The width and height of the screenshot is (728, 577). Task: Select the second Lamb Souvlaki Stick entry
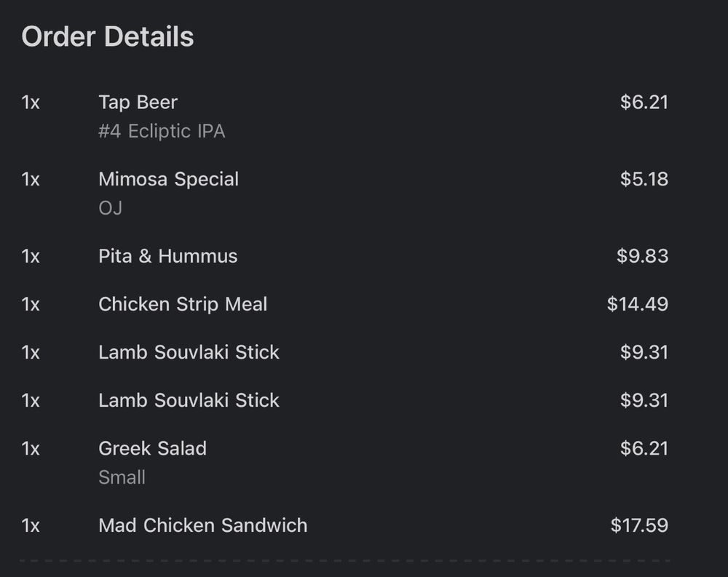(189, 400)
